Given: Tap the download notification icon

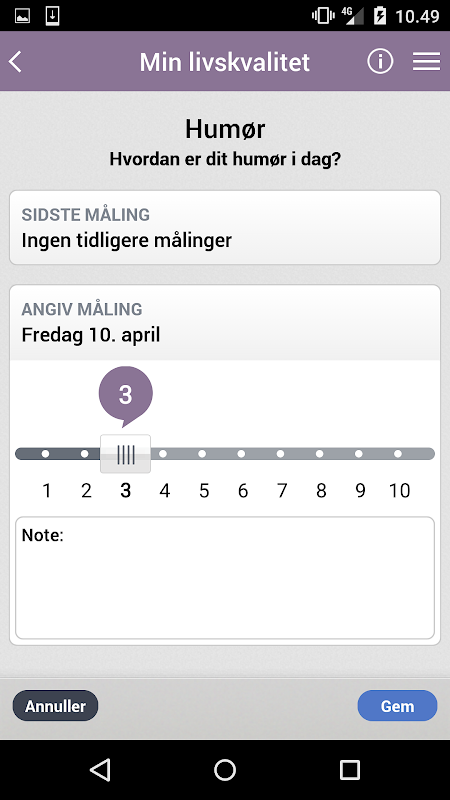Looking at the screenshot, I should click(52, 16).
